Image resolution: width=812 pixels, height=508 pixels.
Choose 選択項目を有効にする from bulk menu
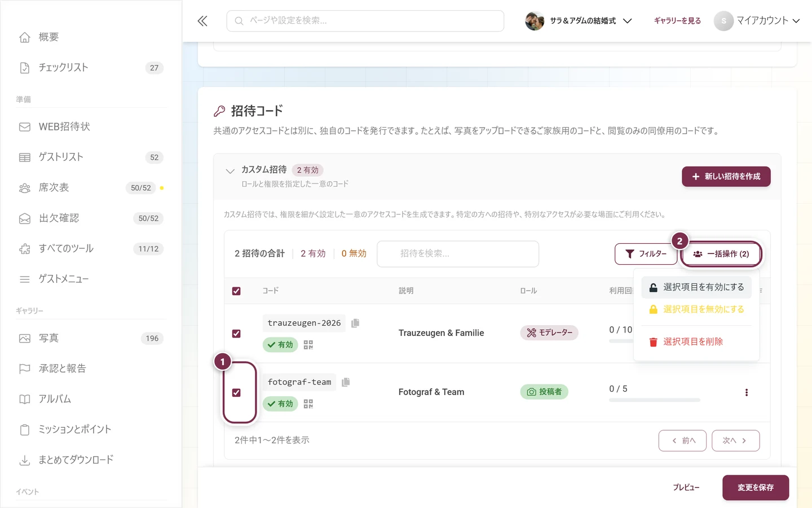[696, 287]
